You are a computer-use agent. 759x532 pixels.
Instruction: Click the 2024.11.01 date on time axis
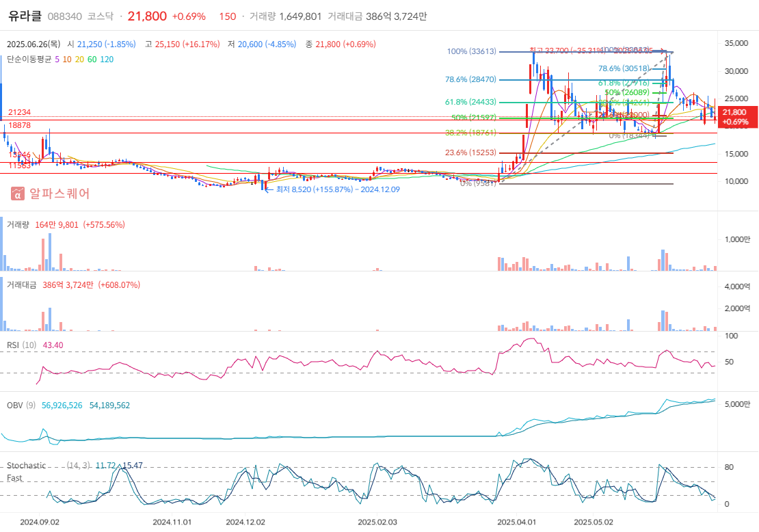pos(172,522)
